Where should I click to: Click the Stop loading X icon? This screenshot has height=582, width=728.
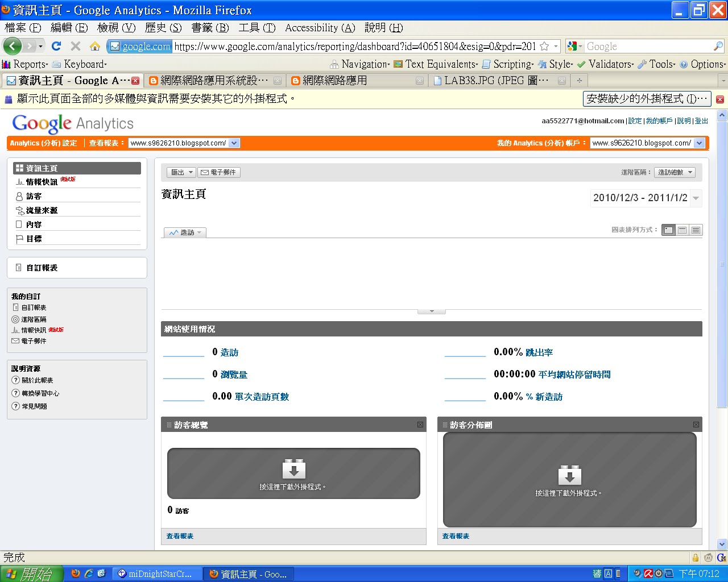[75, 46]
